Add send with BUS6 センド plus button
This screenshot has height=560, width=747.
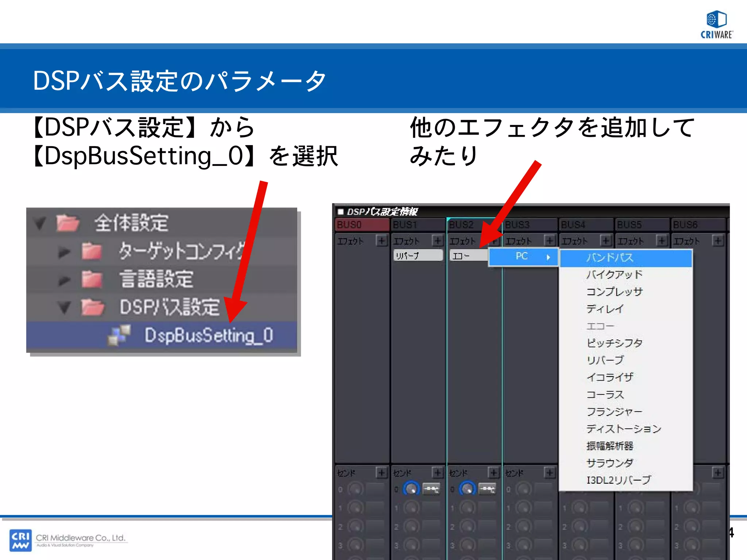click(718, 473)
